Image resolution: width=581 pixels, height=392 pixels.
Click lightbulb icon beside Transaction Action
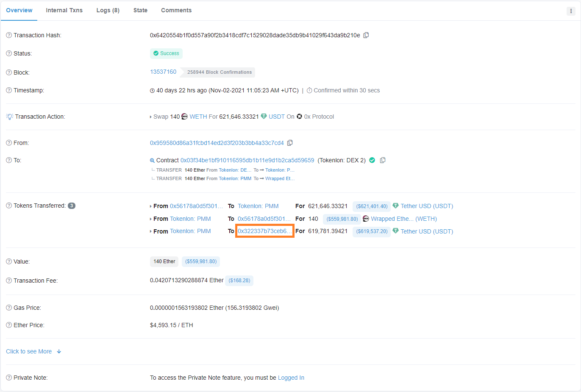pyautogui.click(x=10, y=117)
